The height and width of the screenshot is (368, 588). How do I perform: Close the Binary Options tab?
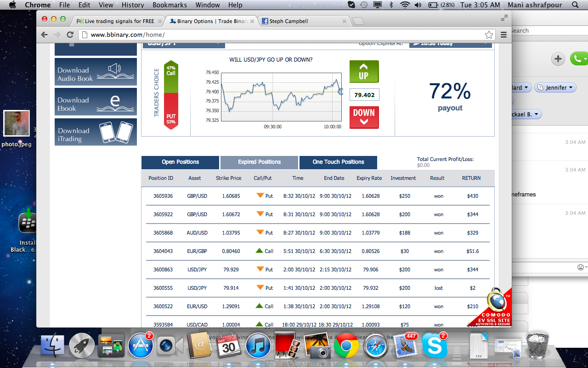click(253, 21)
